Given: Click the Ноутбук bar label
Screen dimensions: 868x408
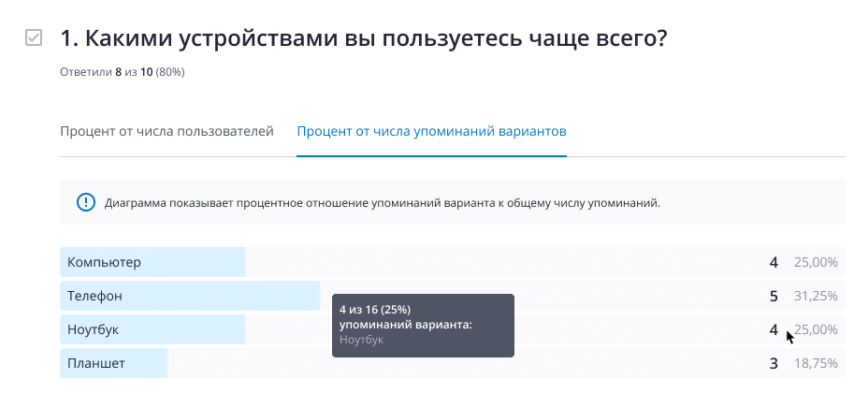Looking at the screenshot, I should point(93,329).
